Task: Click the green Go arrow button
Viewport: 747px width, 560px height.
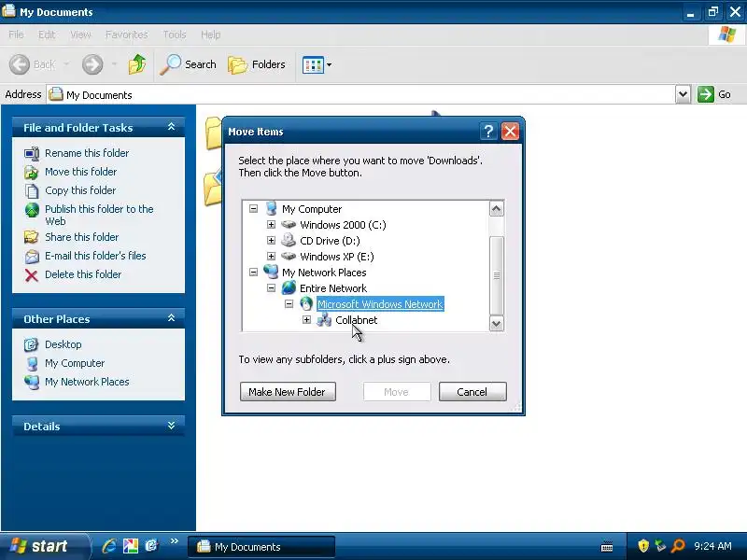Action: (x=706, y=94)
